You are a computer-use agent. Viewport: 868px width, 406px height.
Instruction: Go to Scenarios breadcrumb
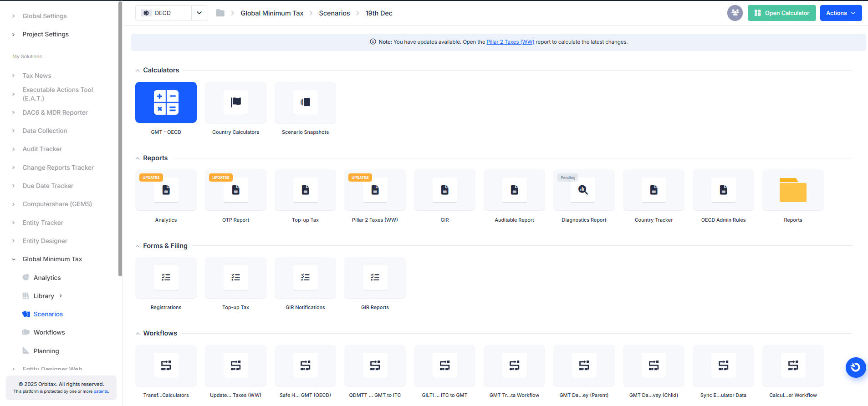pyautogui.click(x=334, y=13)
